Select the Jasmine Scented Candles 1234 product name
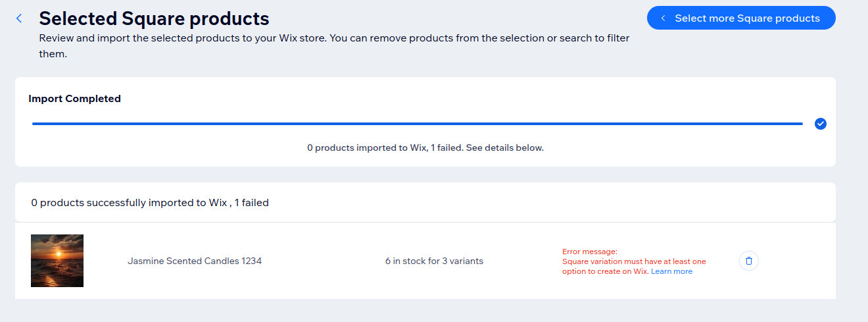 (x=195, y=261)
